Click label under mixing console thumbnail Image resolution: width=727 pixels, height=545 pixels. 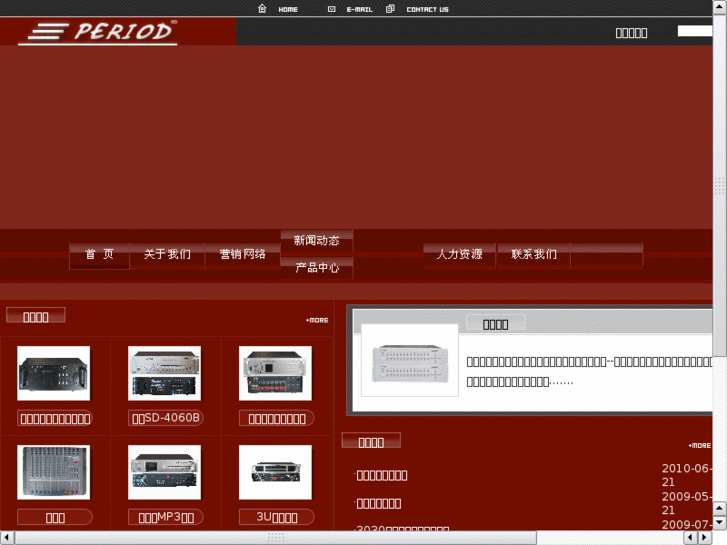tap(55, 517)
